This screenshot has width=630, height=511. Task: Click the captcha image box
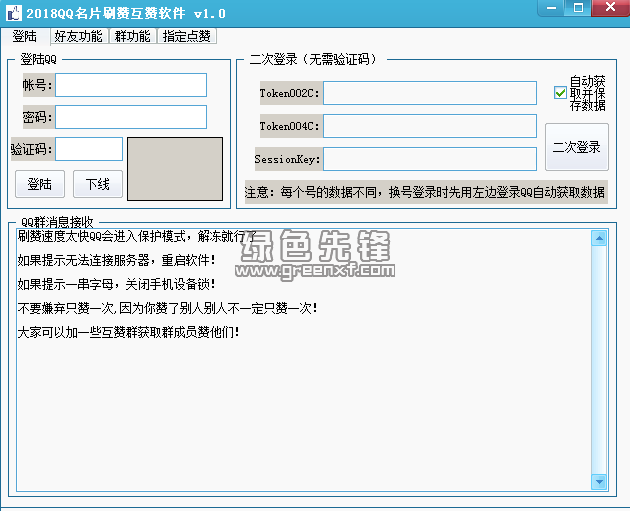(x=175, y=169)
